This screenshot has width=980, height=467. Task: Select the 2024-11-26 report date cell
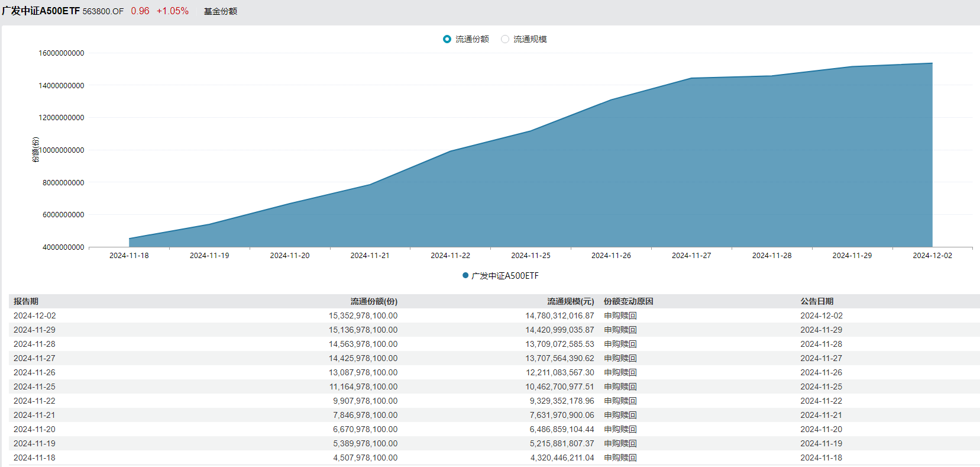point(35,372)
